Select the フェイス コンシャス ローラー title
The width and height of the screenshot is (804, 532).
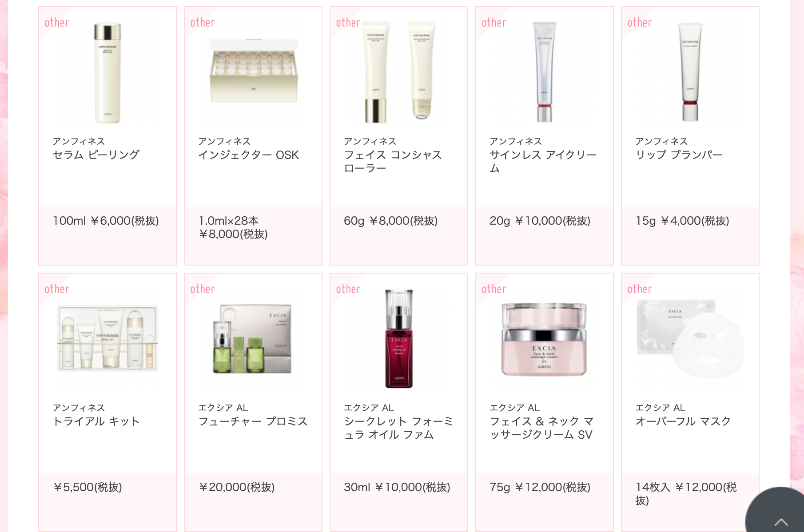(x=393, y=162)
